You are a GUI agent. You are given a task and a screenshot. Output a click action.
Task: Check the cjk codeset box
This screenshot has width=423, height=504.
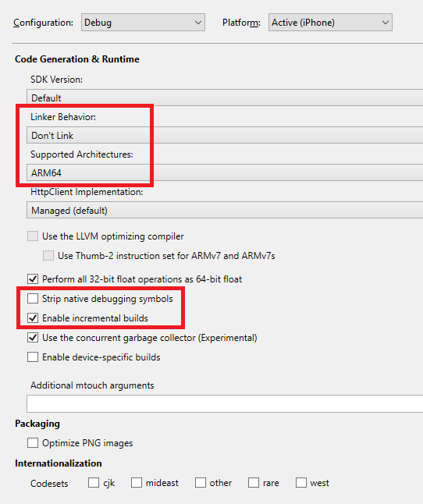[94, 483]
